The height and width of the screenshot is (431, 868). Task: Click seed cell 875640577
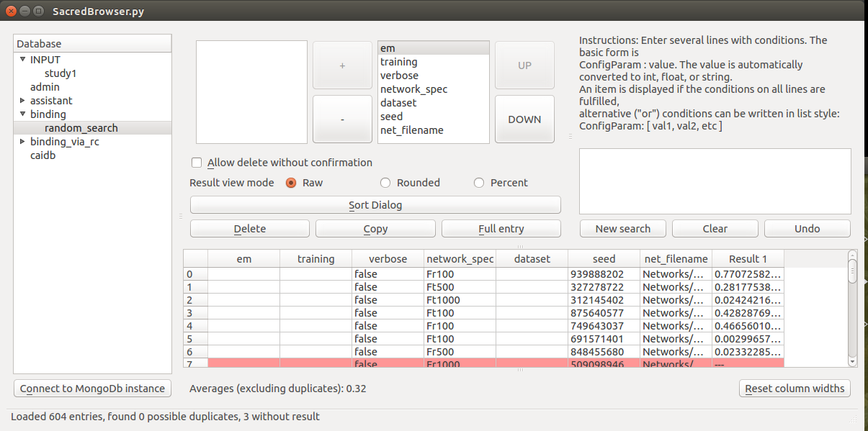(x=604, y=313)
